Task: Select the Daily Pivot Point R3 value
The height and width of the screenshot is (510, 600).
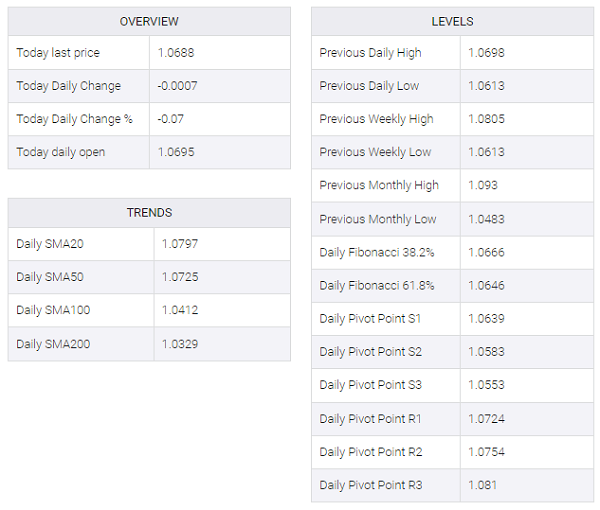Action: [482, 485]
